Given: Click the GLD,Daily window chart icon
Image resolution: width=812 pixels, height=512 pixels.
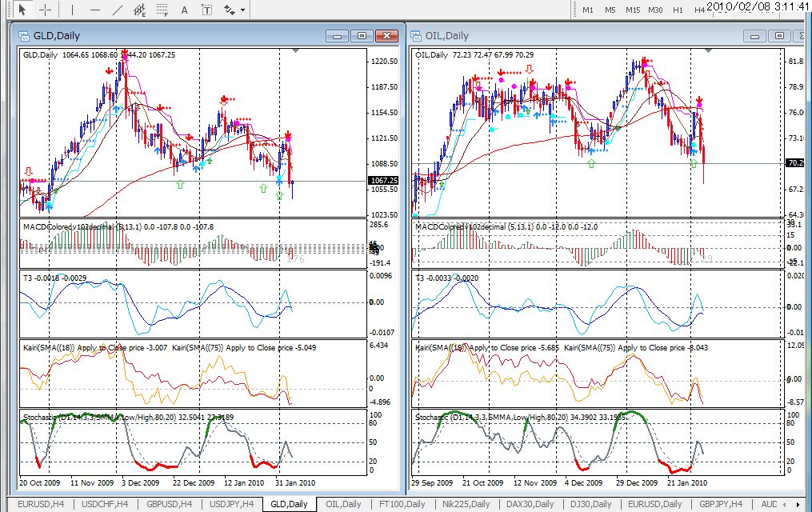Looking at the screenshot, I should click(x=24, y=36).
